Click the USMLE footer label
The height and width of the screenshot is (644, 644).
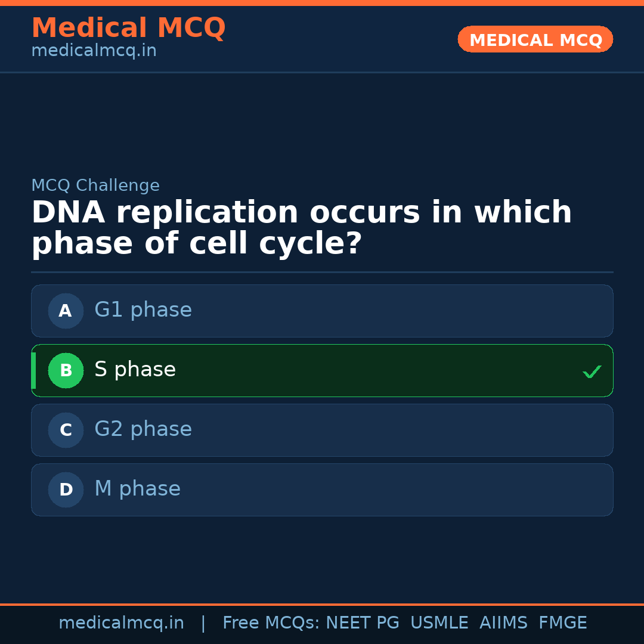tap(439, 622)
